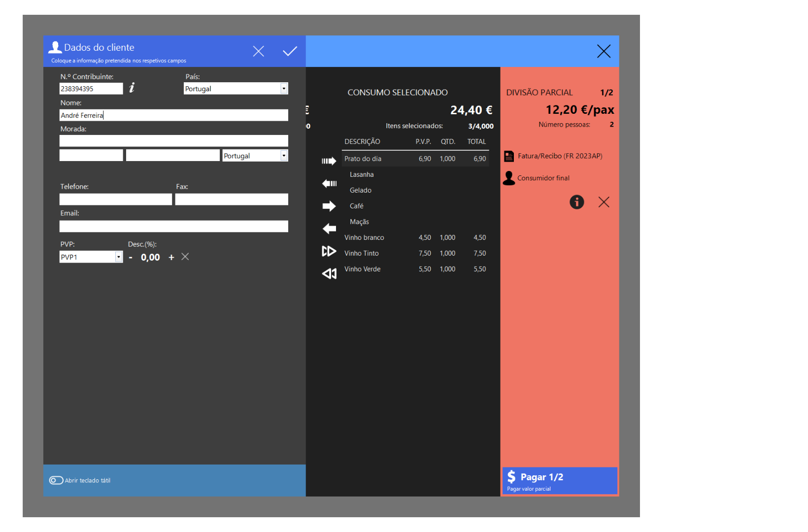Click the double right arrow icon

[x=329, y=251]
